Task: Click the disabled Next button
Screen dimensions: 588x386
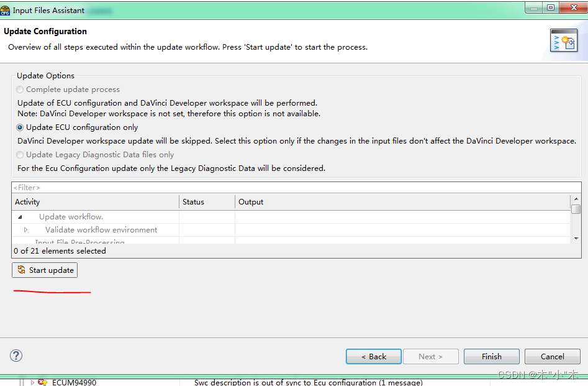Action: (x=431, y=356)
